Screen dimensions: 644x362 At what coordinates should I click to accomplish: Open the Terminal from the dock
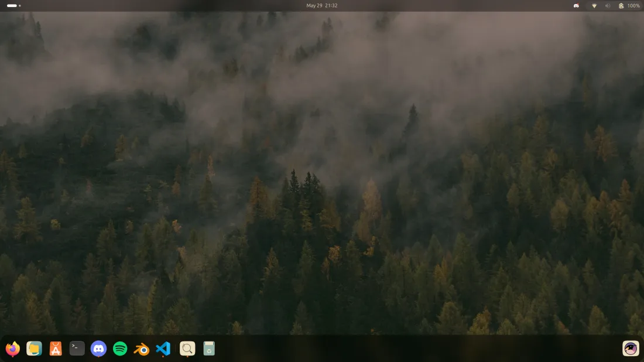click(77, 349)
